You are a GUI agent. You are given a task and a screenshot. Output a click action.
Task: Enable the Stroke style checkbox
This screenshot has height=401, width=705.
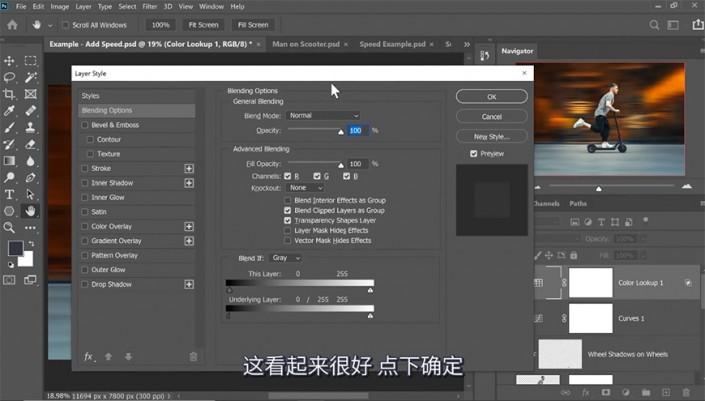[85, 168]
